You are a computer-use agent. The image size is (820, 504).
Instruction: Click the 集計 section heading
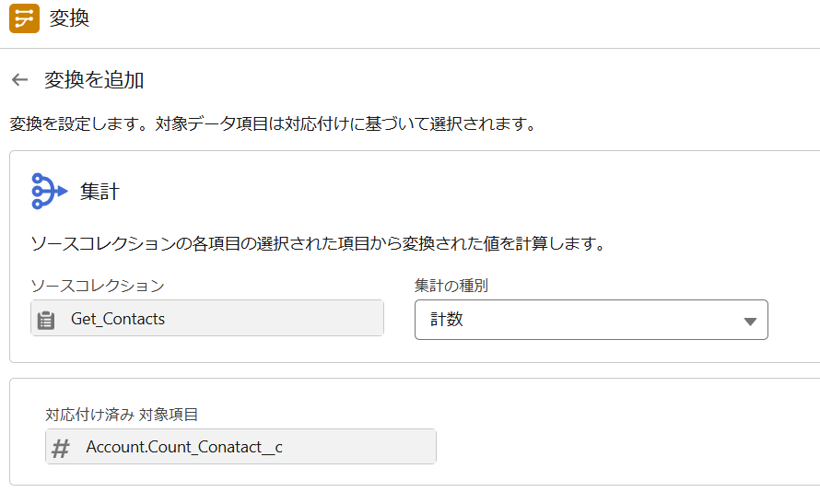coord(100,192)
